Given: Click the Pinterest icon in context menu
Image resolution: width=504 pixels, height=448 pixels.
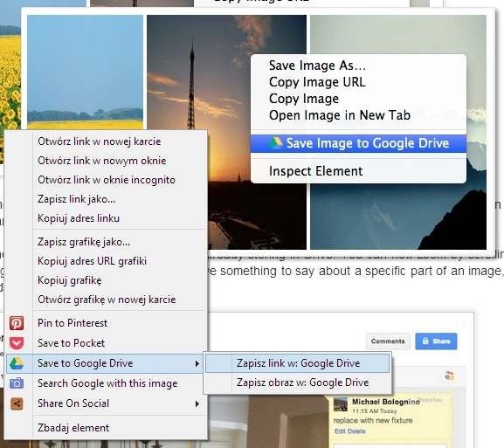Looking at the screenshot, I should tap(17, 323).
